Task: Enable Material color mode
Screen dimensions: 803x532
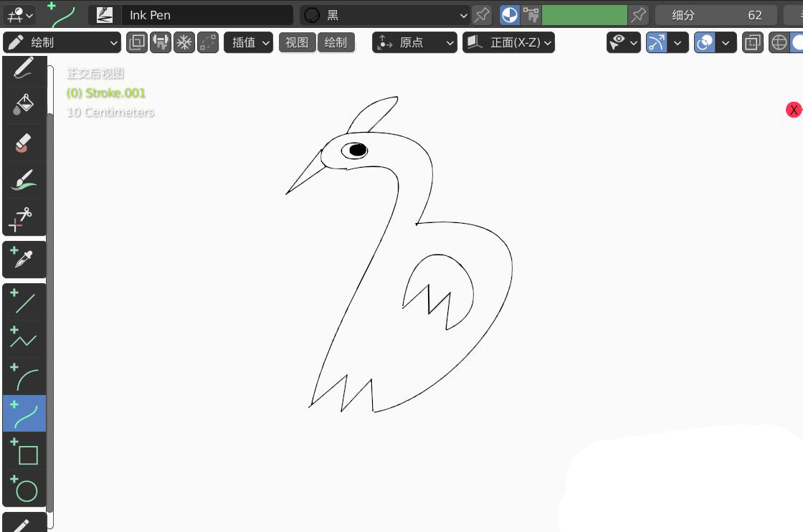Action: 509,15
